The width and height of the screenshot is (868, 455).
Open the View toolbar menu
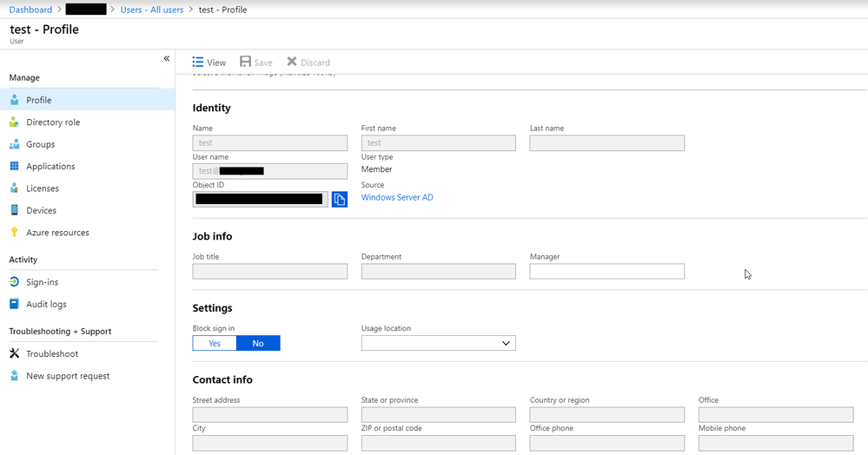pyautogui.click(x=209, y=62)
